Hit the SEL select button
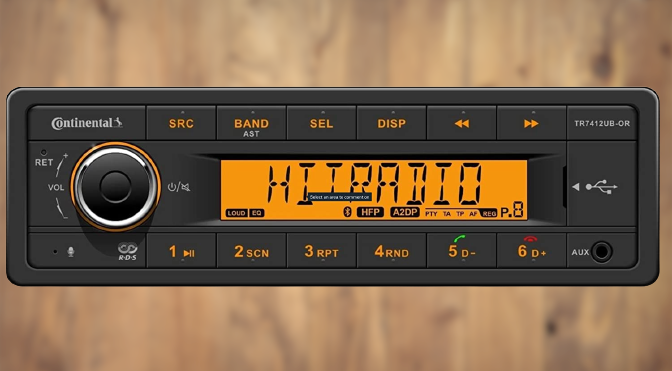The height and width of the screenshot is (371, 672). tap(321, 123)
